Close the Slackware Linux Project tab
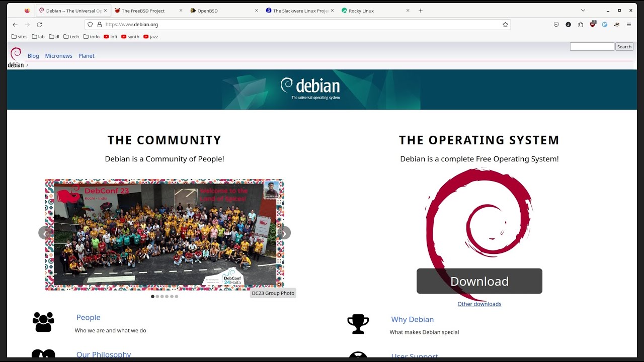The height and width of the screenshot is (362, 644). pos(332,11)
